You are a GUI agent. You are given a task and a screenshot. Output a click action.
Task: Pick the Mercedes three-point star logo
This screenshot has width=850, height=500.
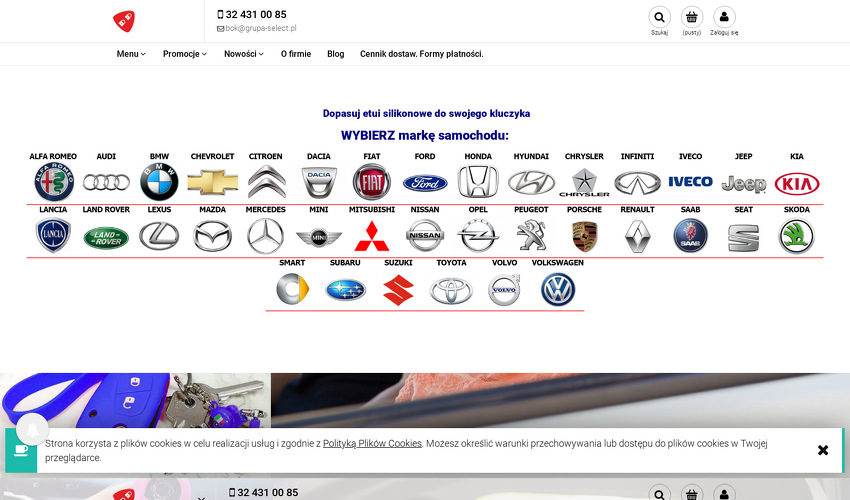(x=266, y=236)
